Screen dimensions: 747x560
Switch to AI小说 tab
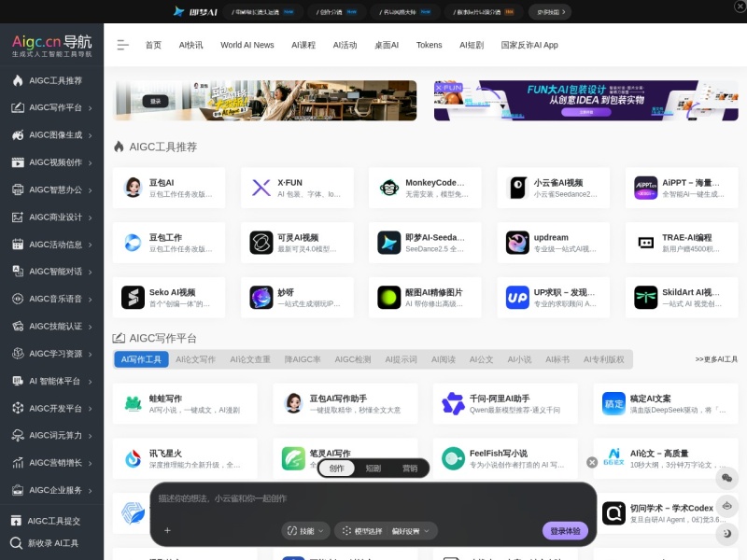(x=519, y=359)
